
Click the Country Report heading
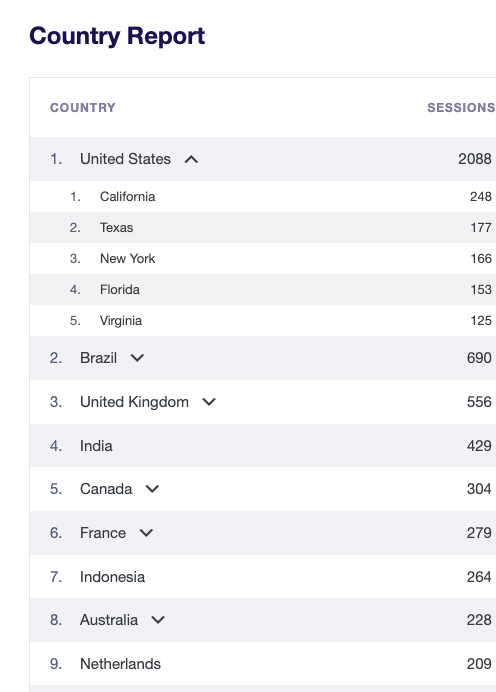[x=117, y=36]
